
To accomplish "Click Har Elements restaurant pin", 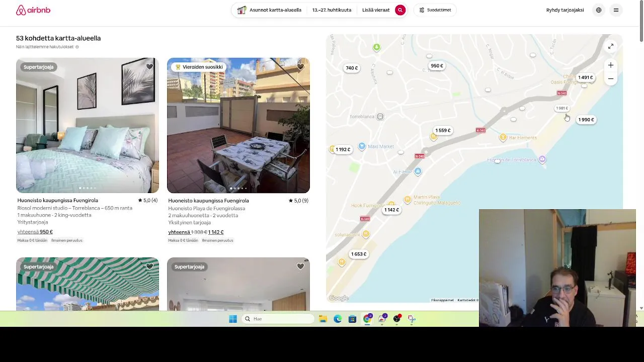I will [x=503, y=138].
